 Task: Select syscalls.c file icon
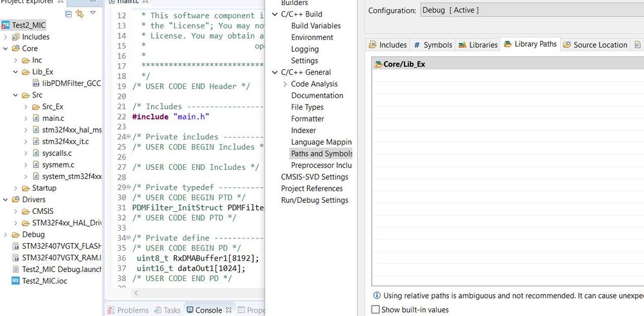[x=35, y=153]
